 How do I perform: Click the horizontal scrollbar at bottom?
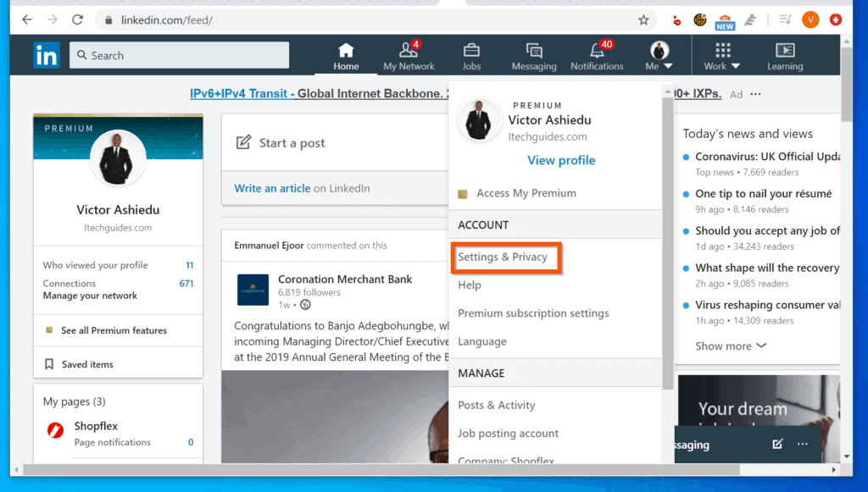point(381,470)
